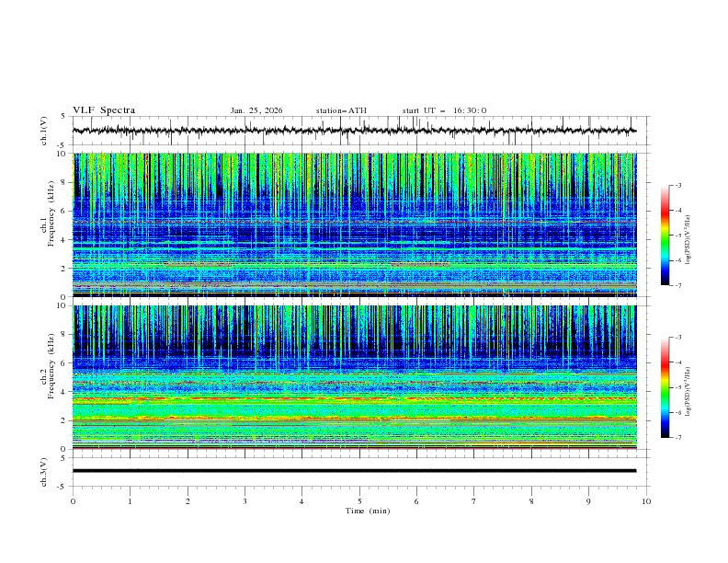Click the upper colorbar's log(PSD) label
728x563 pixels.
(x=688, y=240)
